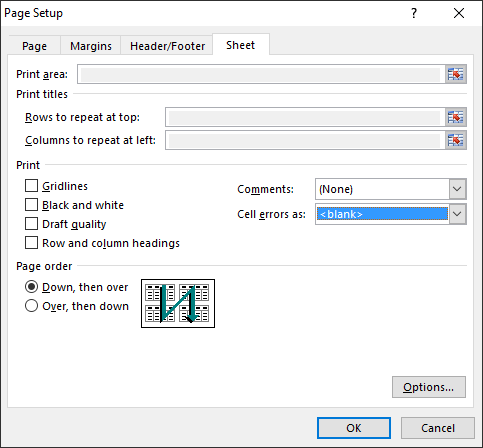The width and height of the screenshot is (483, 448).
Task: Click the Print area range selector icon
Action: click(x=455, y=74)
